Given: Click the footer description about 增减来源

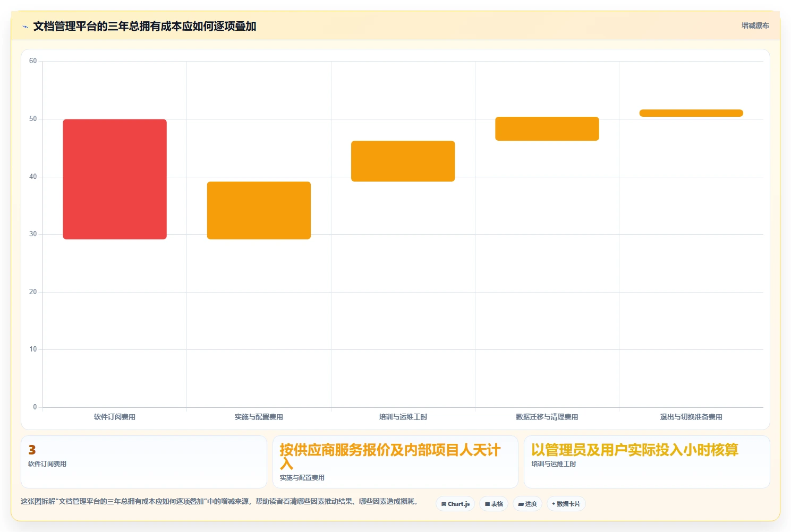Looking at the screenshot, I should click(220, 501).
